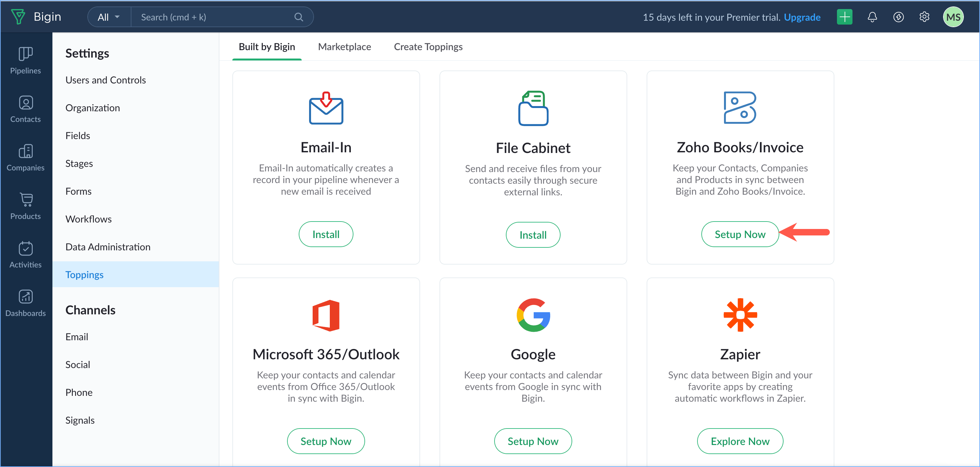Viewport: 980px width, 467px height.
Task: Click the lightning-bolt icon in the top bar
Action: click(898, 17)
